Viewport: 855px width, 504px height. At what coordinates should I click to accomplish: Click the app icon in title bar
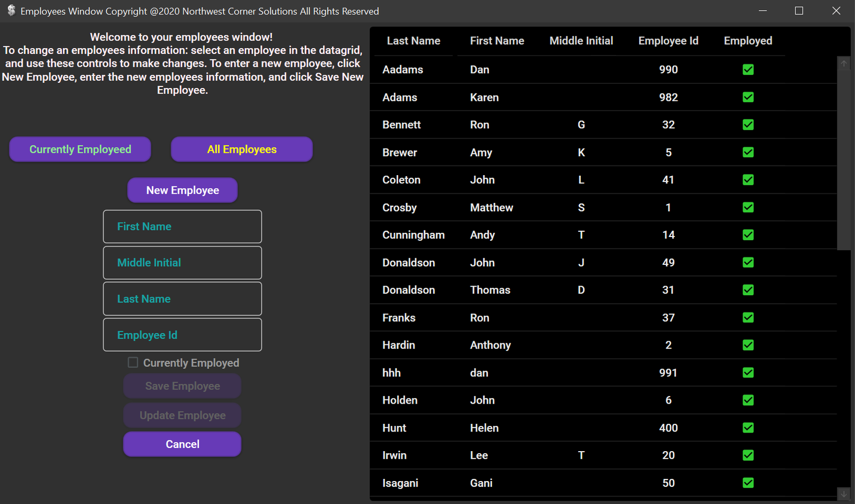11,11
